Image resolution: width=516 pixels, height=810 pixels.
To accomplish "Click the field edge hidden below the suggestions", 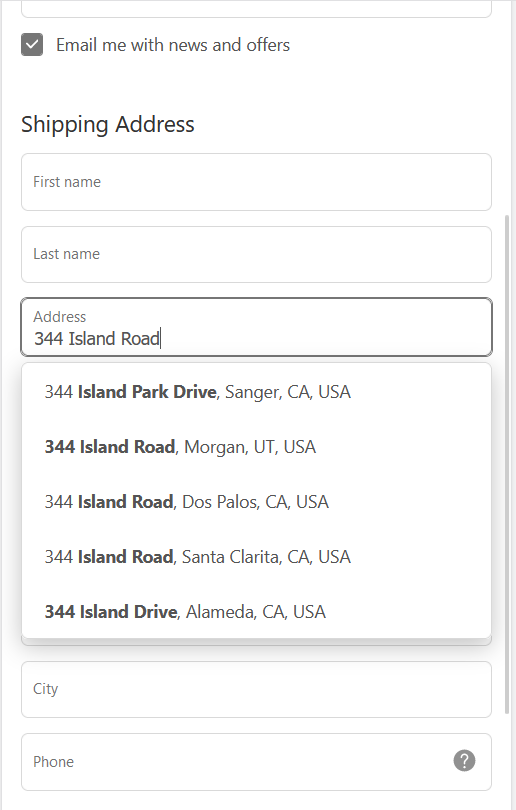I will click(x=256, y=642).
